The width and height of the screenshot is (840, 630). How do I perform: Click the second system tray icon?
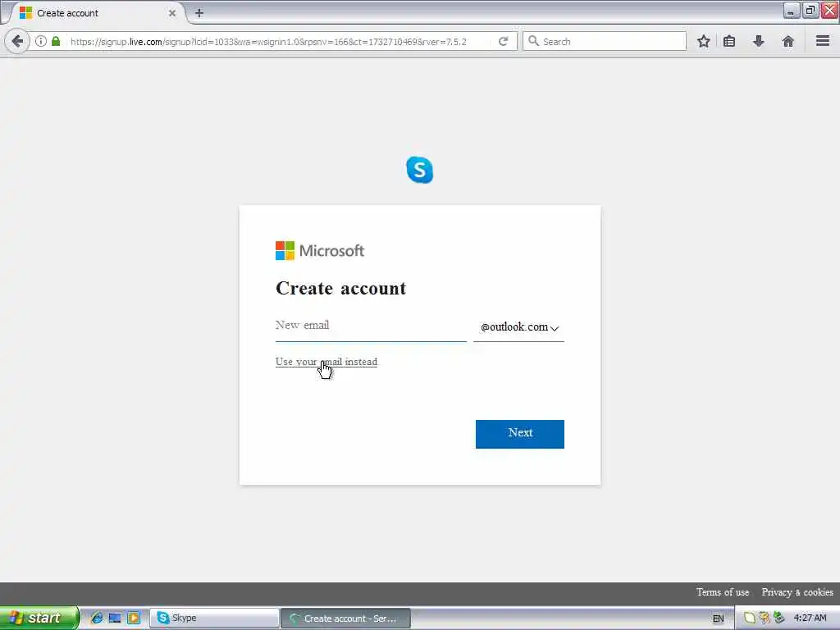[765, 618]
